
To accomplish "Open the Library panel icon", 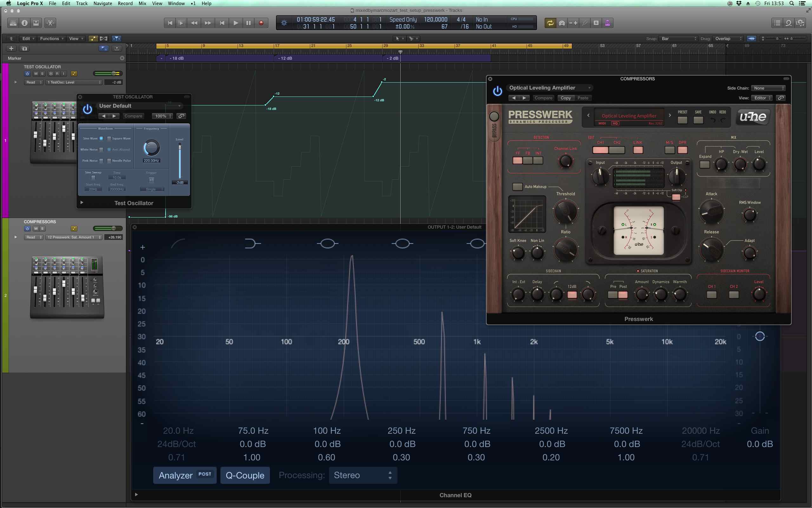I will tap(13, 23).
